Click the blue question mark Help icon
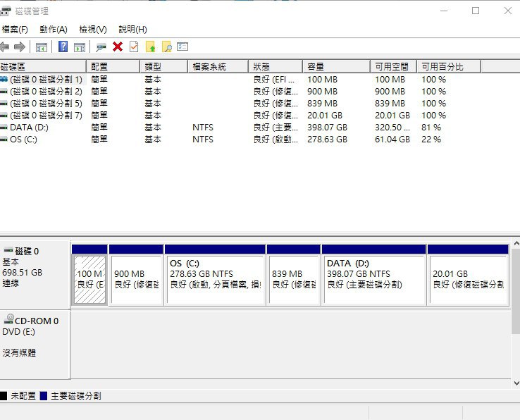This screenshot has height=420, width=520. click(x=63, y=47)
